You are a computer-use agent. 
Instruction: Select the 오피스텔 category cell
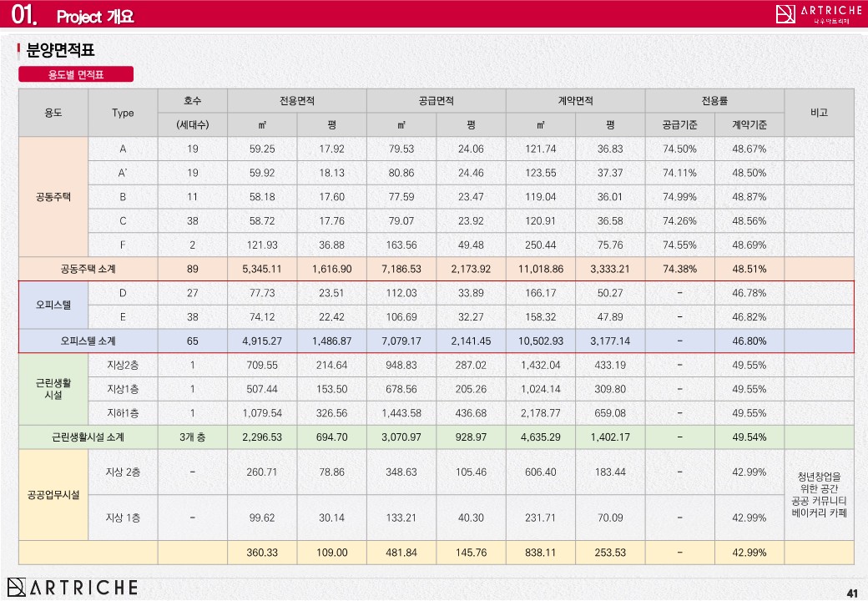53,305
